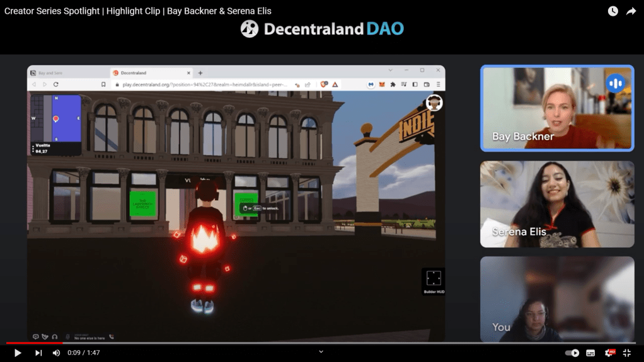Image resolution: width=644 pixels, height=362 pixels.
Task: Click the video title text
Action: click(x=138, y=11)
